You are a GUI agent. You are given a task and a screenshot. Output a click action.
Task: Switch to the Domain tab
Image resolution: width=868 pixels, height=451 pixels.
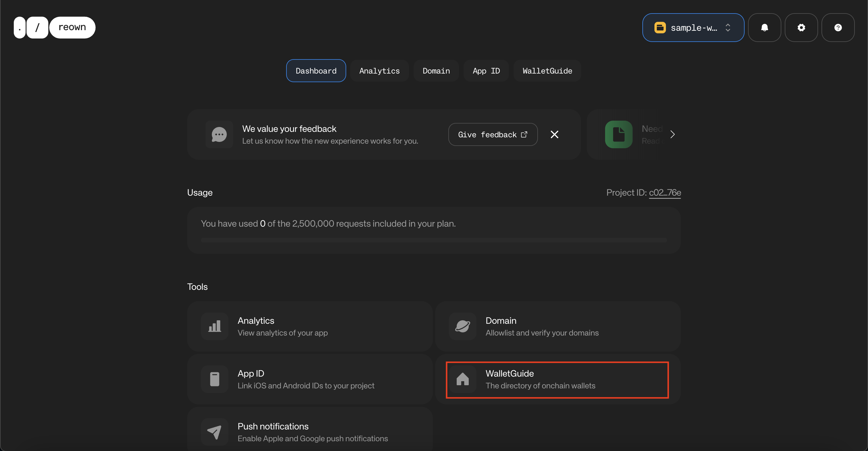click(x=436, y=71)
